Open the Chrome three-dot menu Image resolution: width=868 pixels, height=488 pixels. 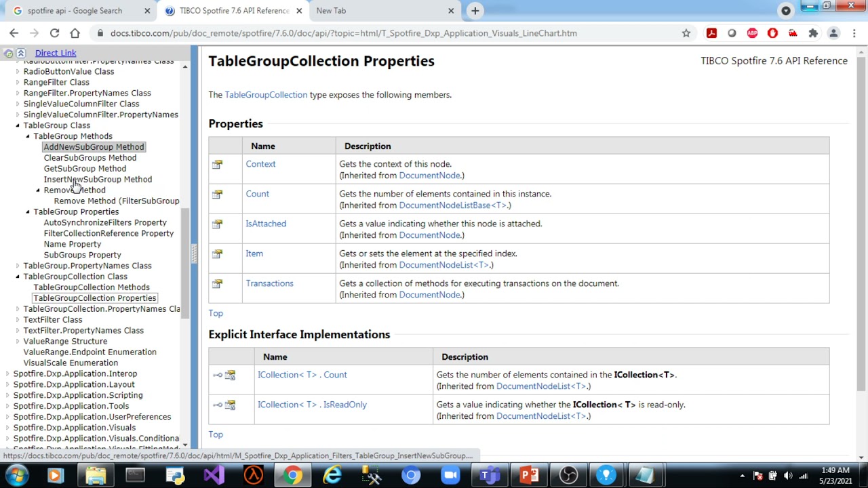pyautogui.click(x=854, y=33)
